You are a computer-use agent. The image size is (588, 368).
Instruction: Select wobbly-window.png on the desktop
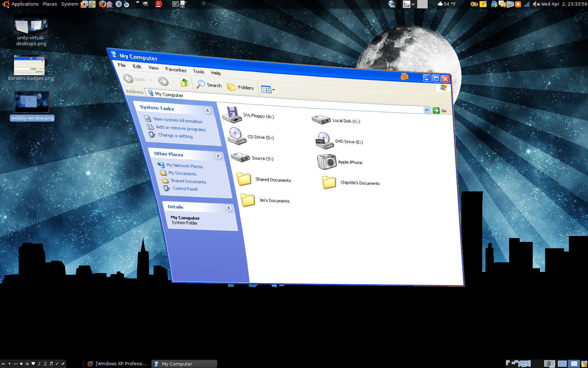point(32,106)
